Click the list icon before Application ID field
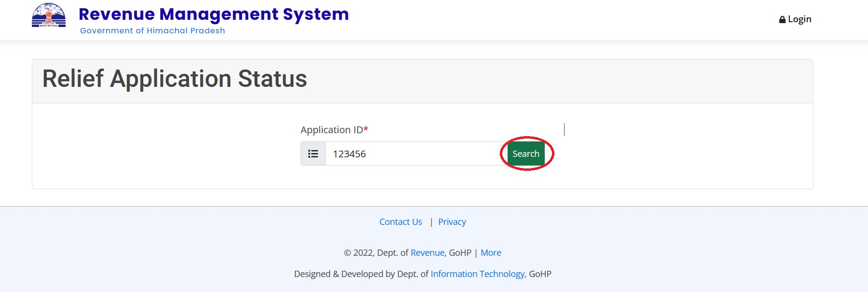Viewport: 868px width, 292px height. pyautogui.click(x=313, y=154)
